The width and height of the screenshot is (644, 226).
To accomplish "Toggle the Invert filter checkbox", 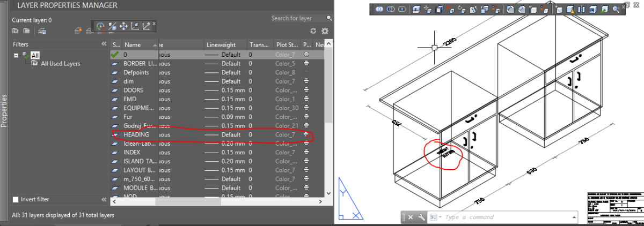I will [16, 199].
